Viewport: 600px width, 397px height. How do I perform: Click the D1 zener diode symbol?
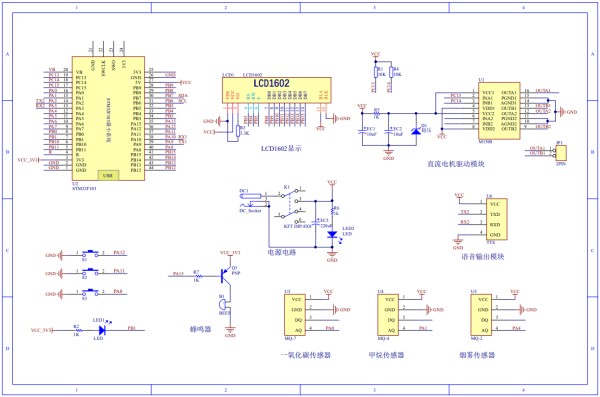click(416, 131)
